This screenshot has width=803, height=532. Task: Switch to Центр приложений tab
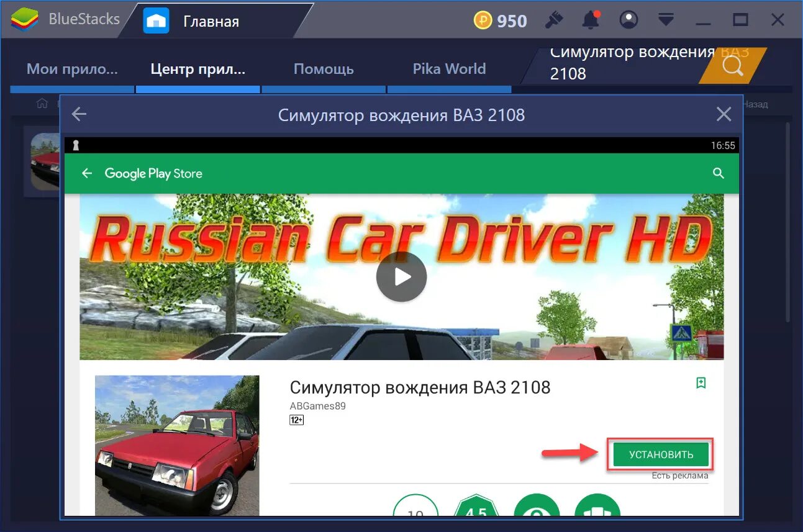[198, 69]
